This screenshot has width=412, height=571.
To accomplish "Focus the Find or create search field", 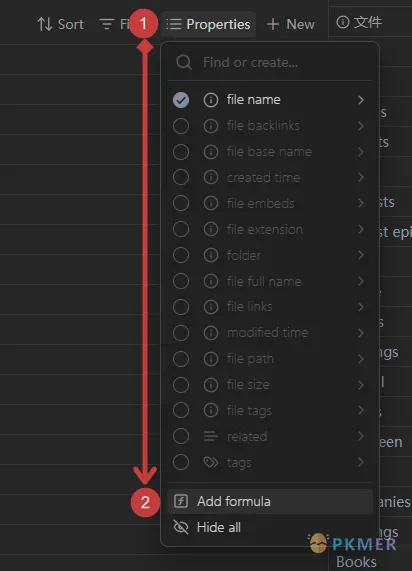I will [270, 62].
